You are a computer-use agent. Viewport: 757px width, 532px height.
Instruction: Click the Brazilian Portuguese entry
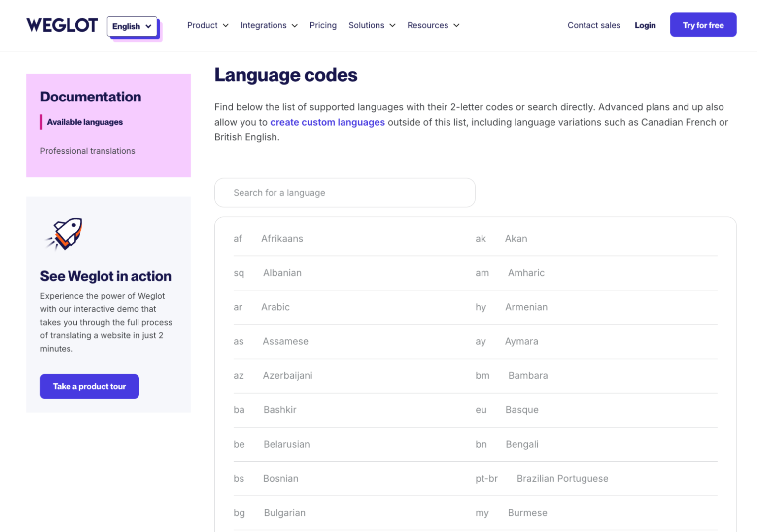pos(562,478)
